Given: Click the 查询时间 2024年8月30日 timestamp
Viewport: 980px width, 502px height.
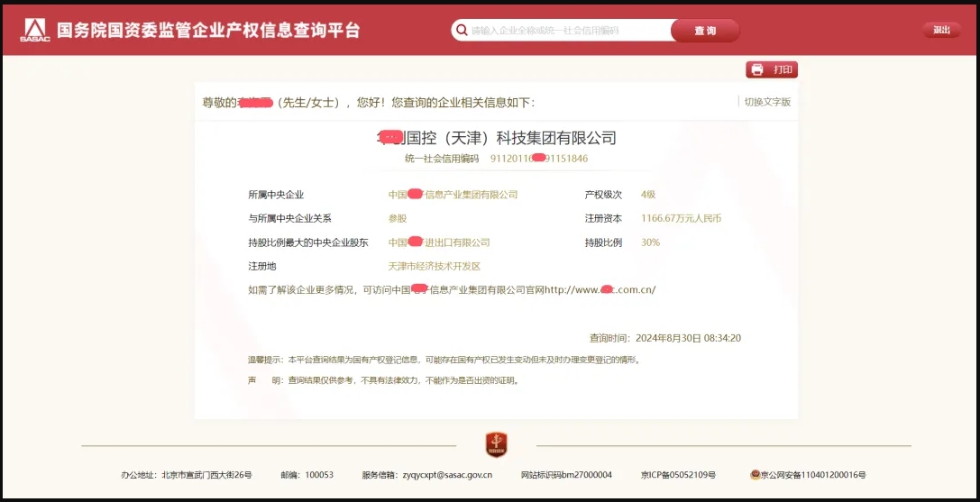Looking at the screenshot, I should click(x=665, y=338).
